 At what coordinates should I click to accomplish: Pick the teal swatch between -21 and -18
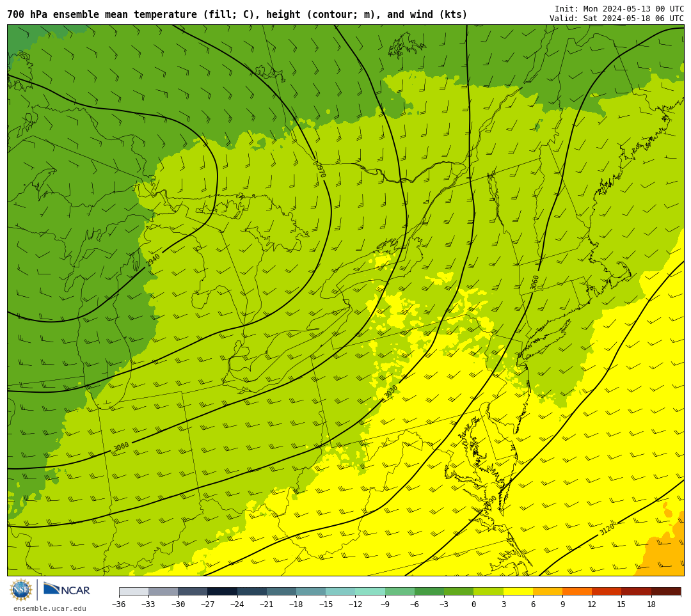coord(281,592)
